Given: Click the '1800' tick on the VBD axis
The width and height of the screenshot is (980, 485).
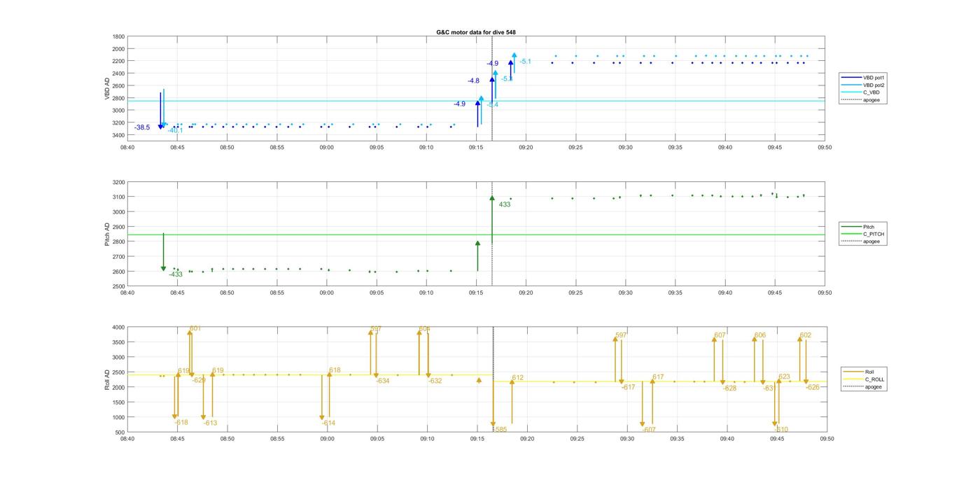Looking at the screenshot, I should coord(118,36).
